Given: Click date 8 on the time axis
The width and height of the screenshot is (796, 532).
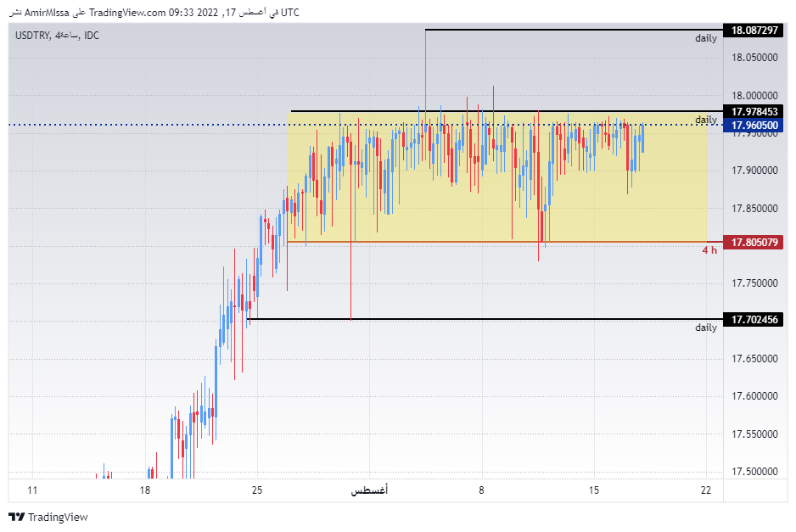Looking at the screenshot, I should click(x=482, y=490).
